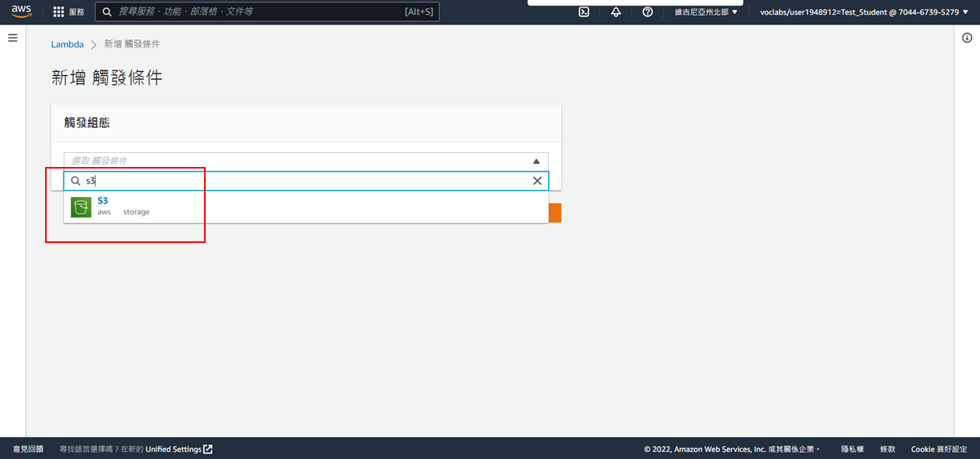Click the 服務 services label
The width and height of the screenshot is (980, 459).
[77, 12]
